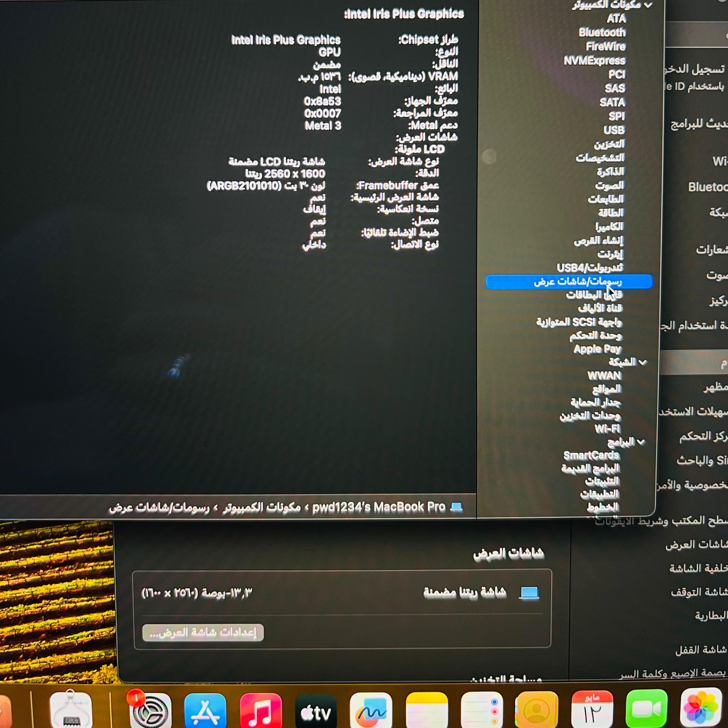Open البطارية in System Settings sidebar

711,616
